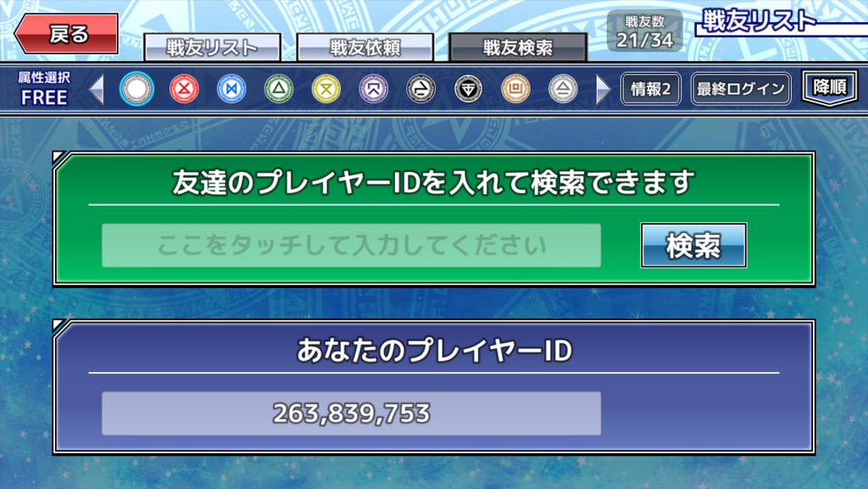Show earlier attributes with left arrow
This screenshot has height=489, width=868.
pos(97,89)
